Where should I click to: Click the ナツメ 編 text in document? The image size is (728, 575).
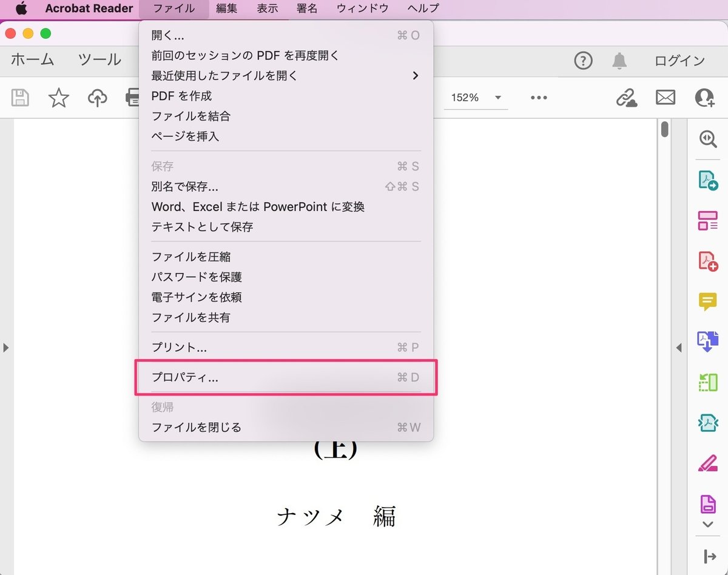tap(336, 517)
